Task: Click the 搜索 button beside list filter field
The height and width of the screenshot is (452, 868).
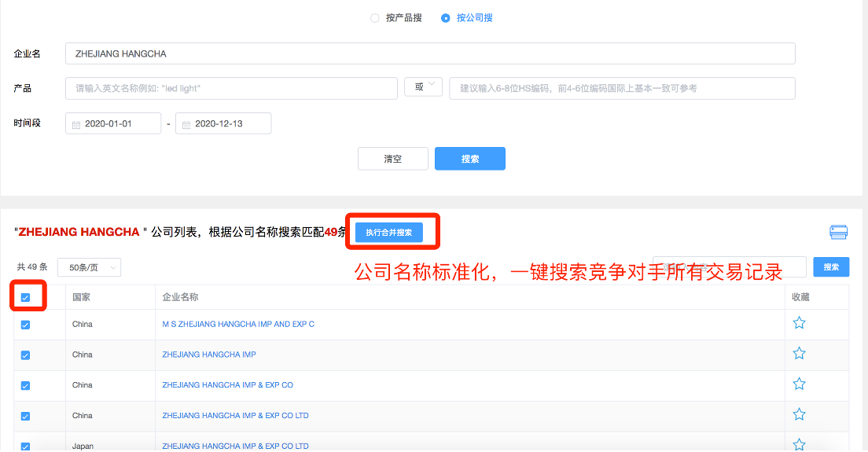Action: [x=831, y=267]
